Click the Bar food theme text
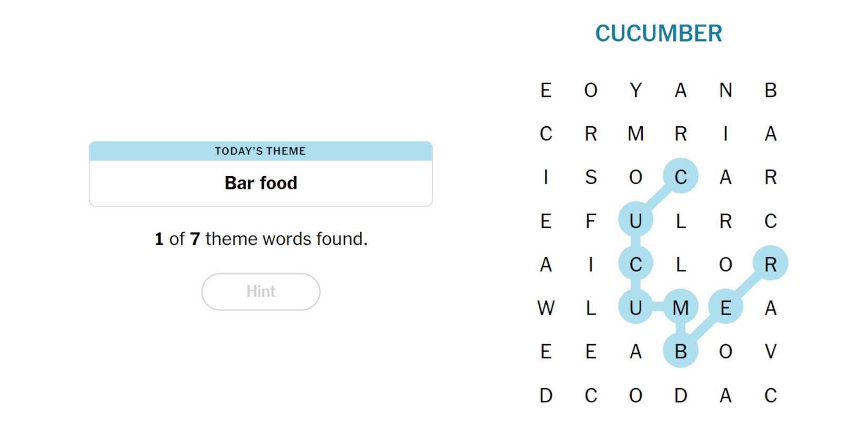This screenshot has height=434, width=868. tap(260, 183)
